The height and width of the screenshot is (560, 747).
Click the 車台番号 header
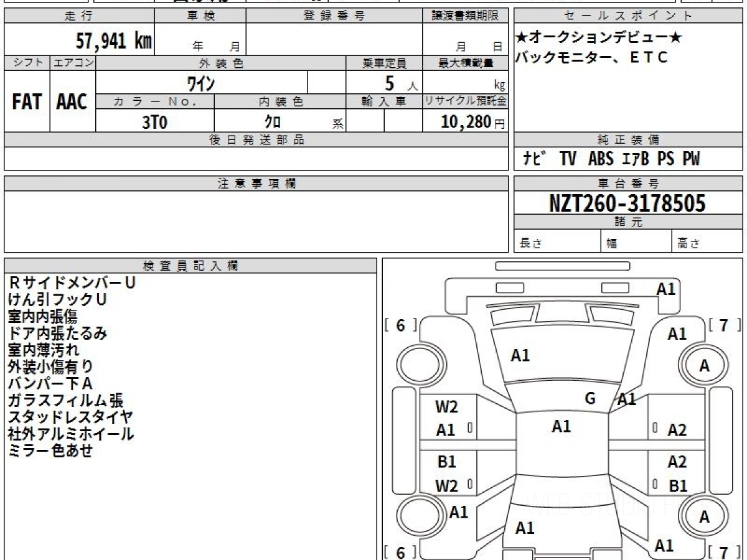pos(629,184)
